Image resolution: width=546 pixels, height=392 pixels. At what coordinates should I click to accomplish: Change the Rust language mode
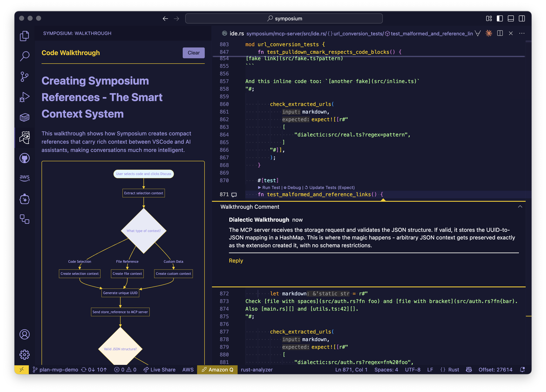(450, 370)
